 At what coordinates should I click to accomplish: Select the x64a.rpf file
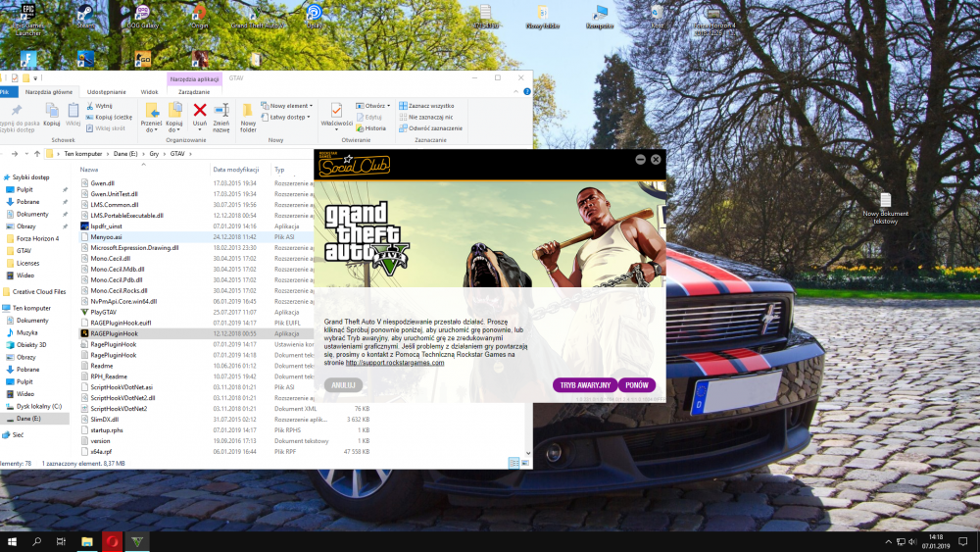pyautogui.click(x=101, y=451)
